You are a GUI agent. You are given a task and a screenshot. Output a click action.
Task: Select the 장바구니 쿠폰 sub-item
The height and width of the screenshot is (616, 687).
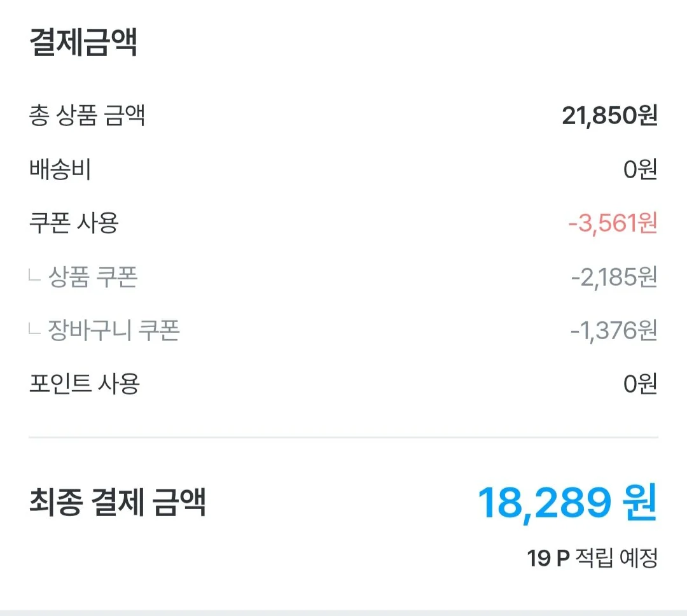[x=114, y=330]
